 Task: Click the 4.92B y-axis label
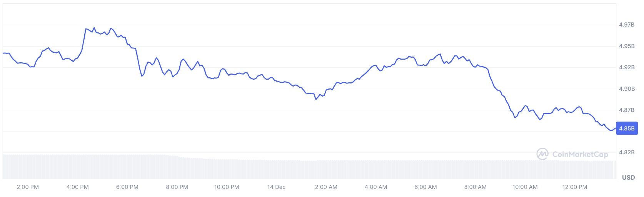pos(627,67)
